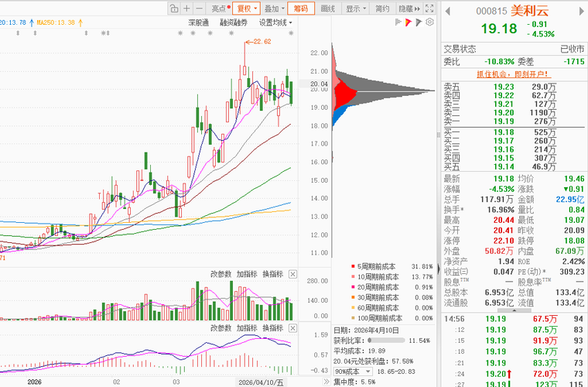Screen dimensions: 588x387
Task: Go to previous stock with left arrow
Action: (447, 12)
